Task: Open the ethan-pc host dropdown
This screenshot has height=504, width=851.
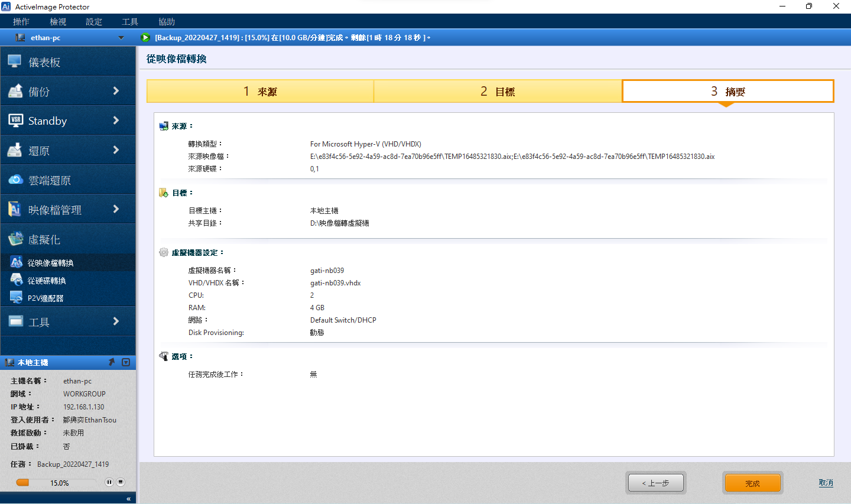Action: pyautogui.click(x=121, y=38)
